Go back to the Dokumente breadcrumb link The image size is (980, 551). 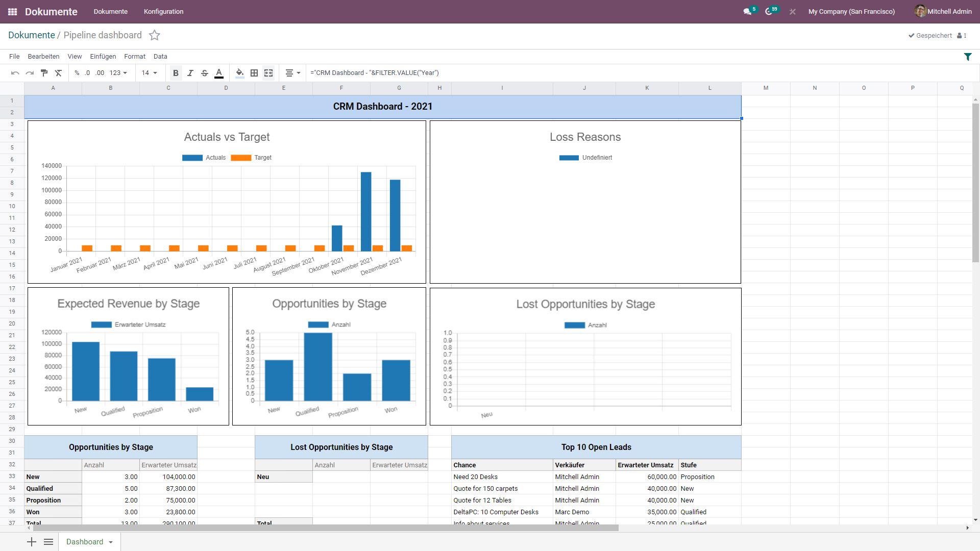pyautogui.click(x=32, y=35)
